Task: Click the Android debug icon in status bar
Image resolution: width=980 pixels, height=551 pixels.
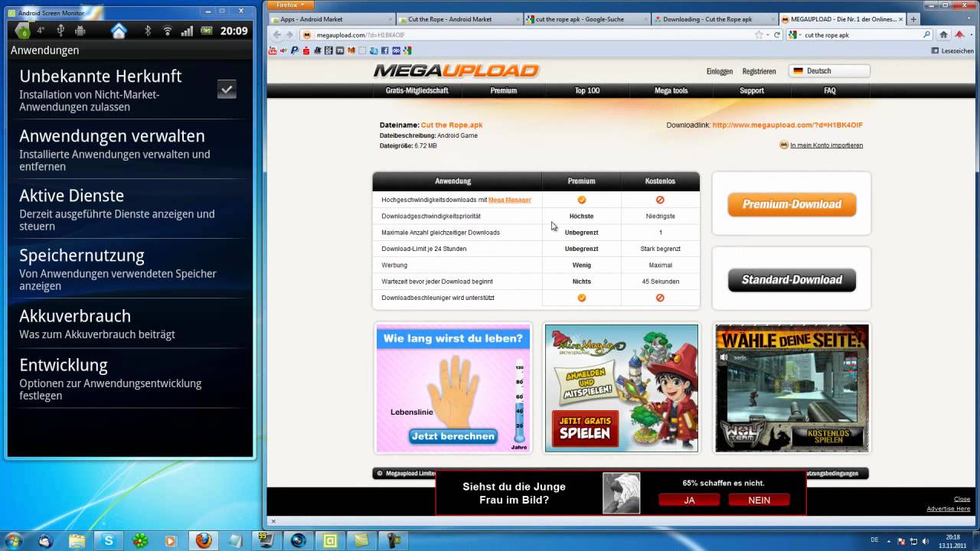Action: point(80,31)
